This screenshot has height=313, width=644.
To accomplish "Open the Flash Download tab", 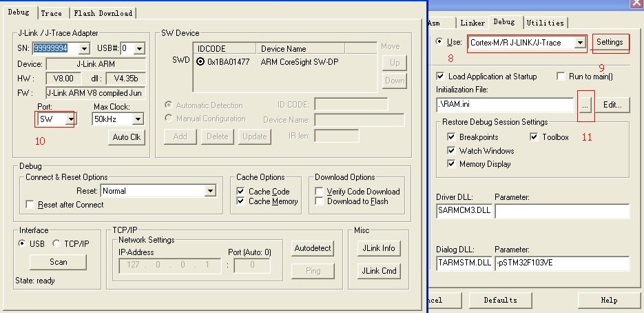I will [103, 13].
